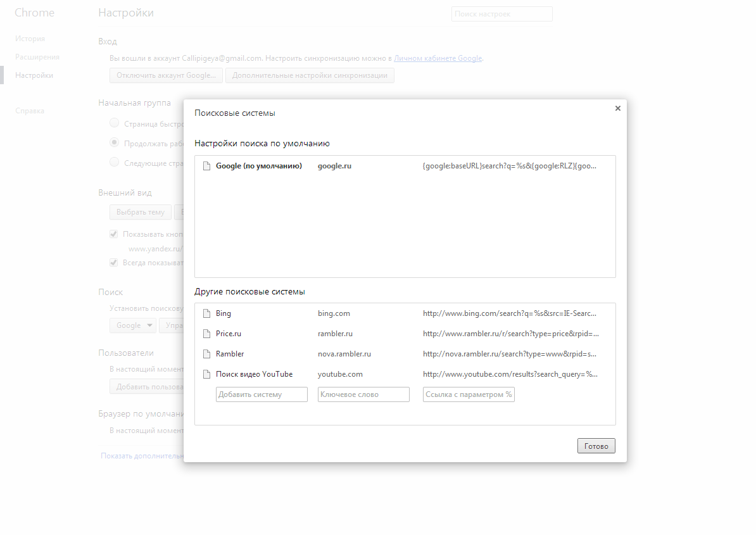Open История in the Chrome sidebar

pos(30,39)
